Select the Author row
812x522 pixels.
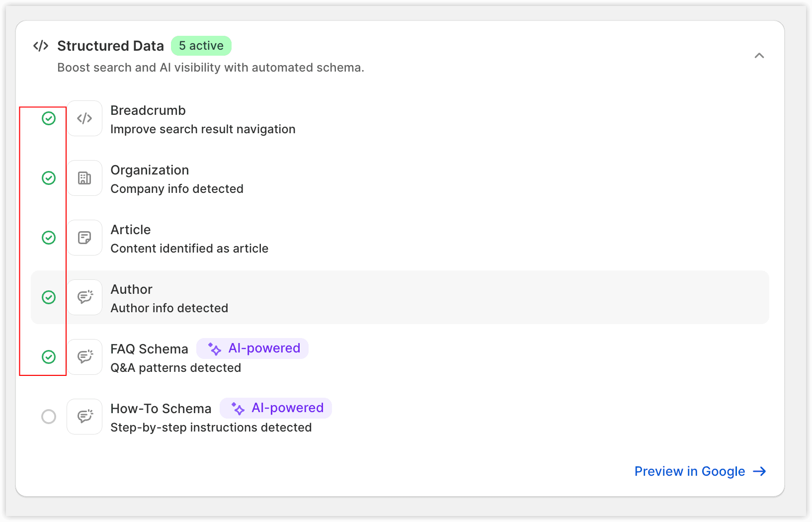point(400,297)
